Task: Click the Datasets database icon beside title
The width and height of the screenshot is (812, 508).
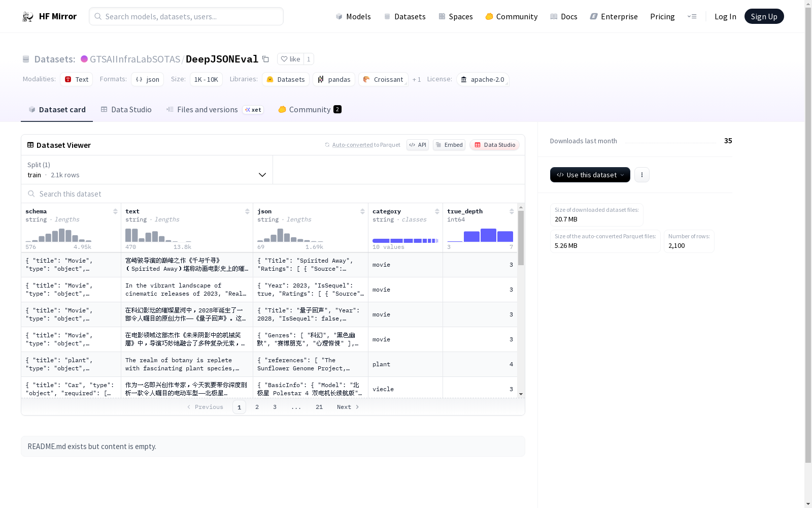Action: point(26,59)
